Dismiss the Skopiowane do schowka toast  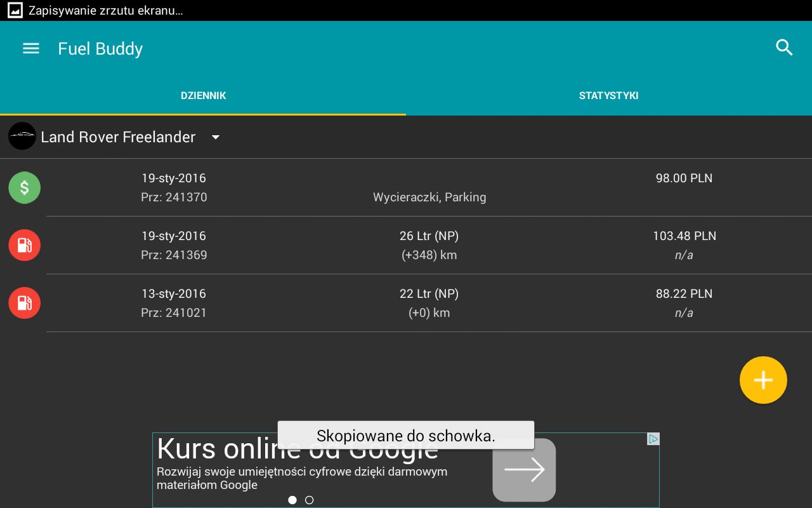405,436
